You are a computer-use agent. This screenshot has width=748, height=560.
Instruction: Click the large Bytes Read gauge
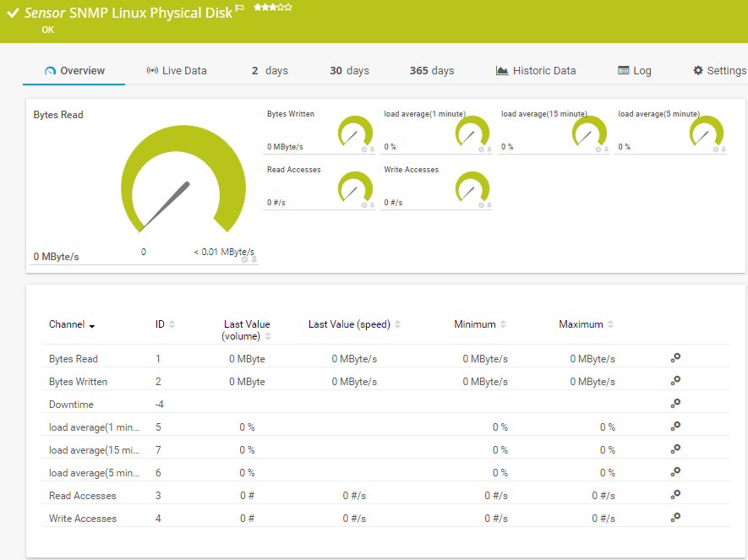(x=176, y=181)
